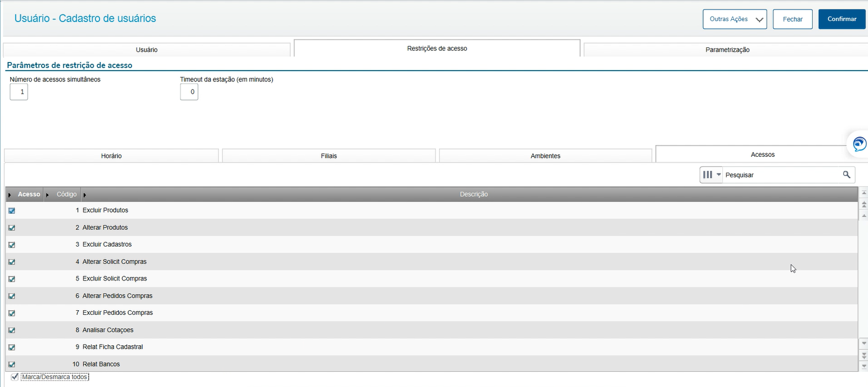
Task: Select the Relat Bancos description
Action: click(101, 364)
